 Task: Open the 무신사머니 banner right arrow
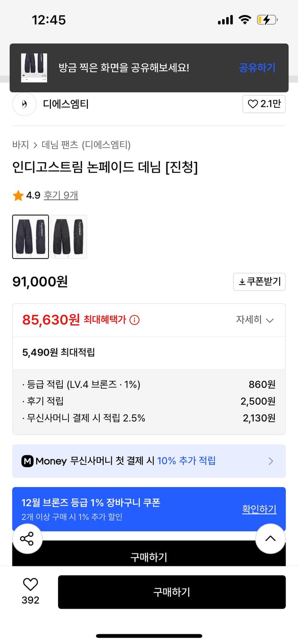tap(271, 461)
